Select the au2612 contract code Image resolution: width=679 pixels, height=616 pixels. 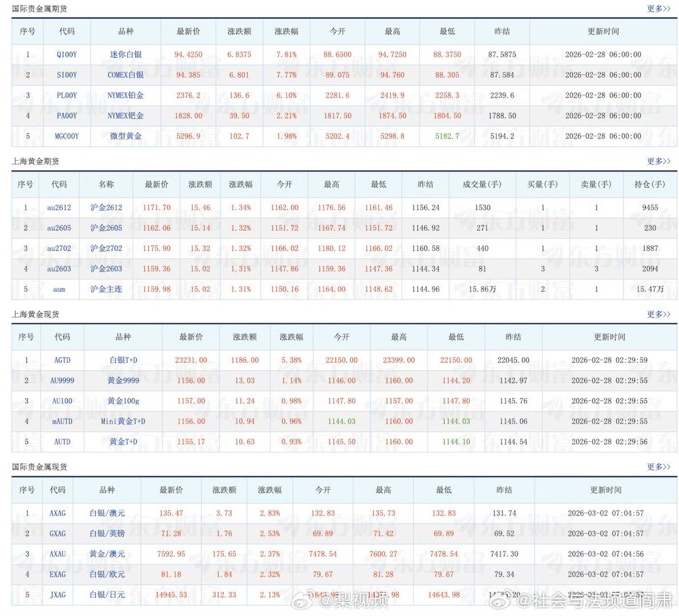(x=59, y=208)
